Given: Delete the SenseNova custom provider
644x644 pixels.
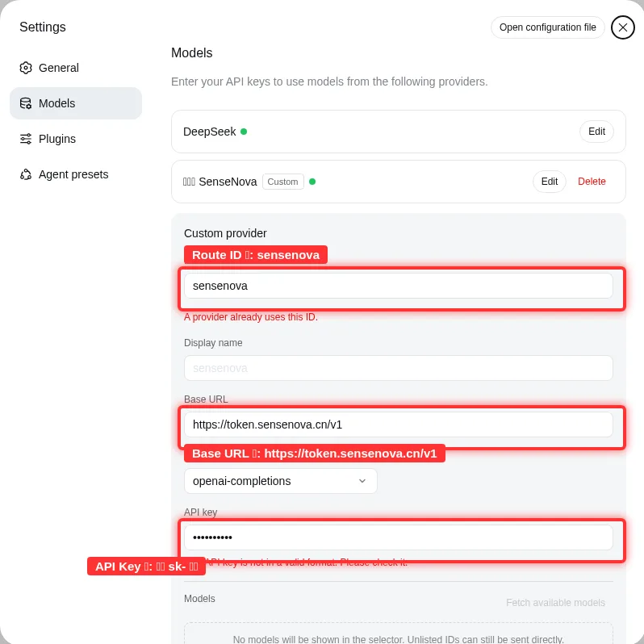Looking at the screenshot, I should [x=592, y=182].
